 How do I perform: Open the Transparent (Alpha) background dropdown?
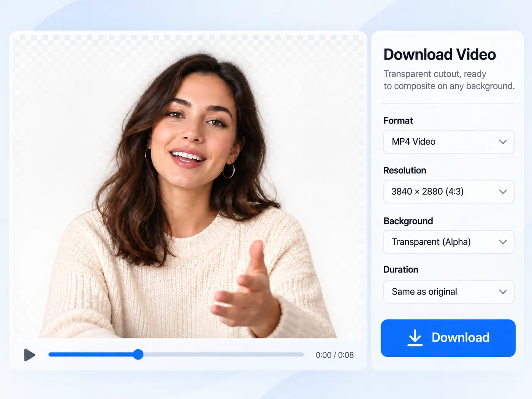(449, 242)
